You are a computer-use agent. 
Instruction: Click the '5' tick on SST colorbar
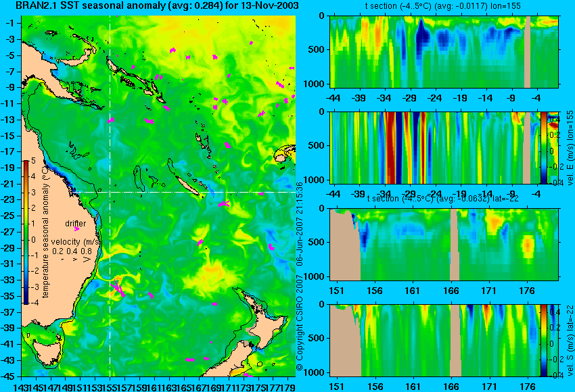(33, 160)
